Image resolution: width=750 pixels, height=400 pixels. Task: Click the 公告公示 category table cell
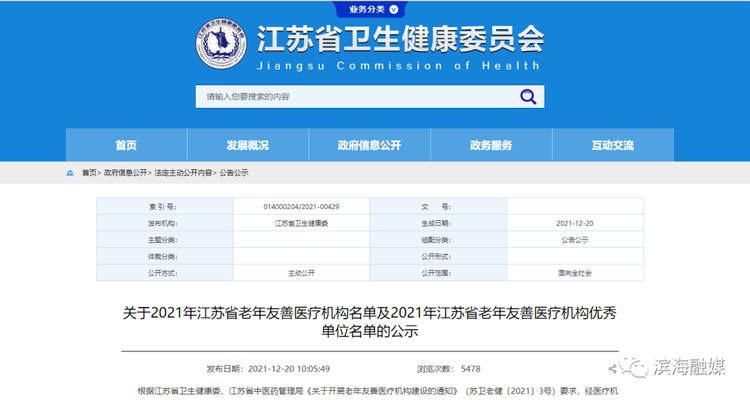(x=575, y=240)
